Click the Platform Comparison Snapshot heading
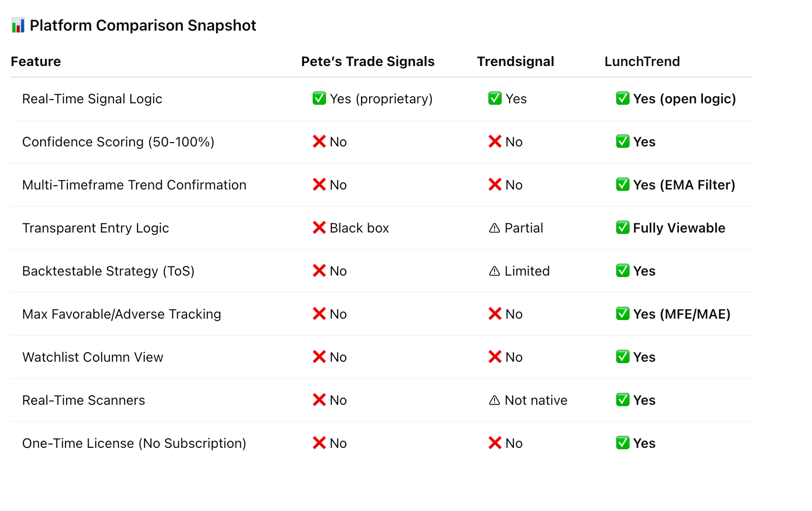The width and height of the screenshot is (812, 511). point(143,25)
